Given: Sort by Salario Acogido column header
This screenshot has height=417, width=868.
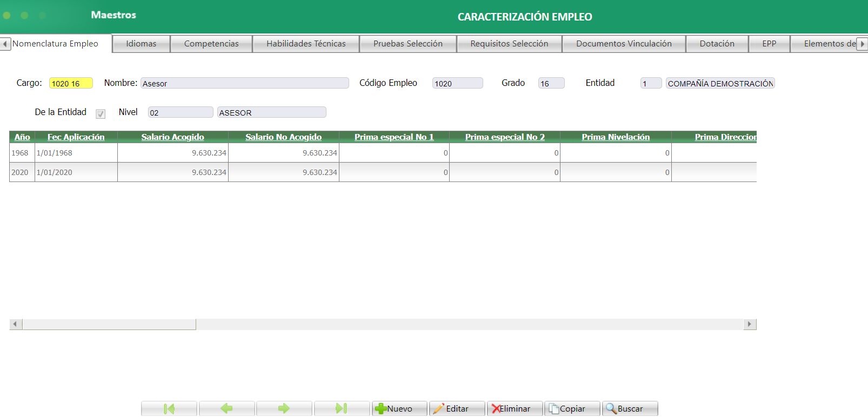Looking at the screenshot, I should [x=173, y=137].
